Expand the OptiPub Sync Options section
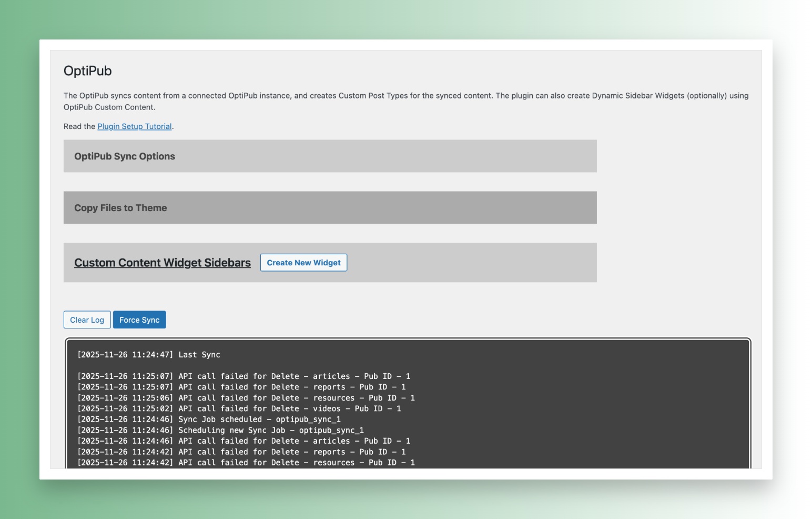Screen dimensions: 812x519 tap(330, 156)
